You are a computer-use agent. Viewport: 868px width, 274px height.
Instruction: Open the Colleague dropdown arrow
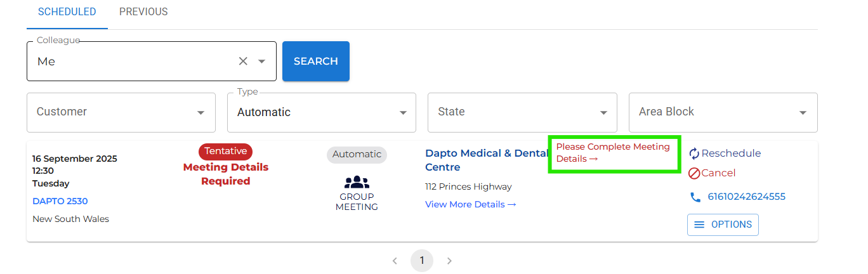click(x=262, y=62)
